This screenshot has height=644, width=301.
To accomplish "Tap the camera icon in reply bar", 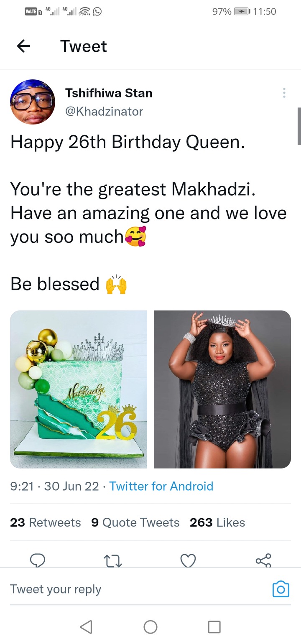I will click(281, 589).
